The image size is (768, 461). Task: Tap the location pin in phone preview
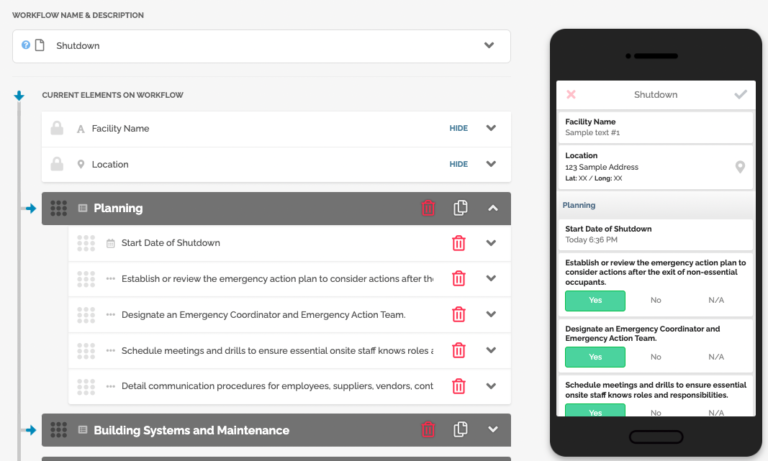pos(740,167)
